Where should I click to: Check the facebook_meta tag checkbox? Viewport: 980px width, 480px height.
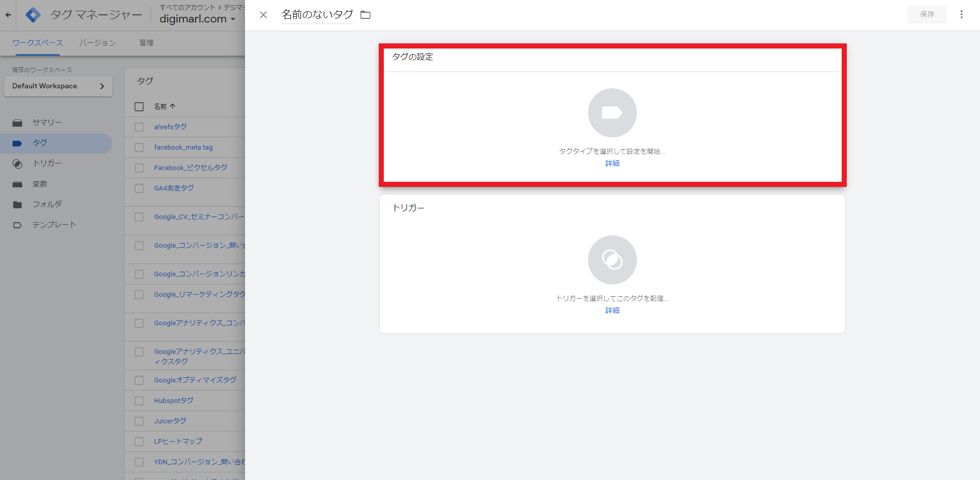[x=139, y=148]
